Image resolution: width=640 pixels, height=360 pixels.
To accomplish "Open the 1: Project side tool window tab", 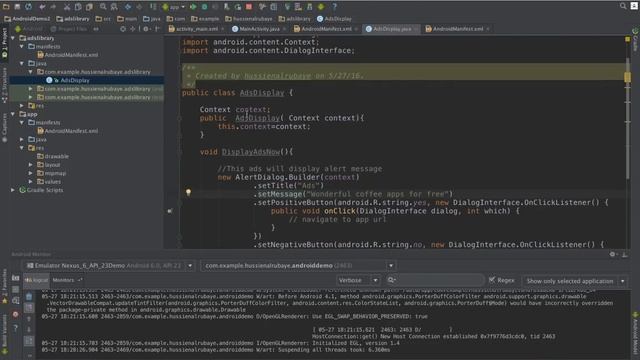I will [4, 43].
